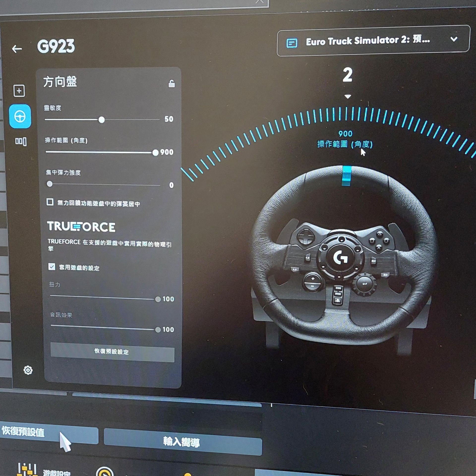Click the profile icon beside Euro Truck Simulator 2
Viewport: 476px width, 476px height.
click(292, 43)
